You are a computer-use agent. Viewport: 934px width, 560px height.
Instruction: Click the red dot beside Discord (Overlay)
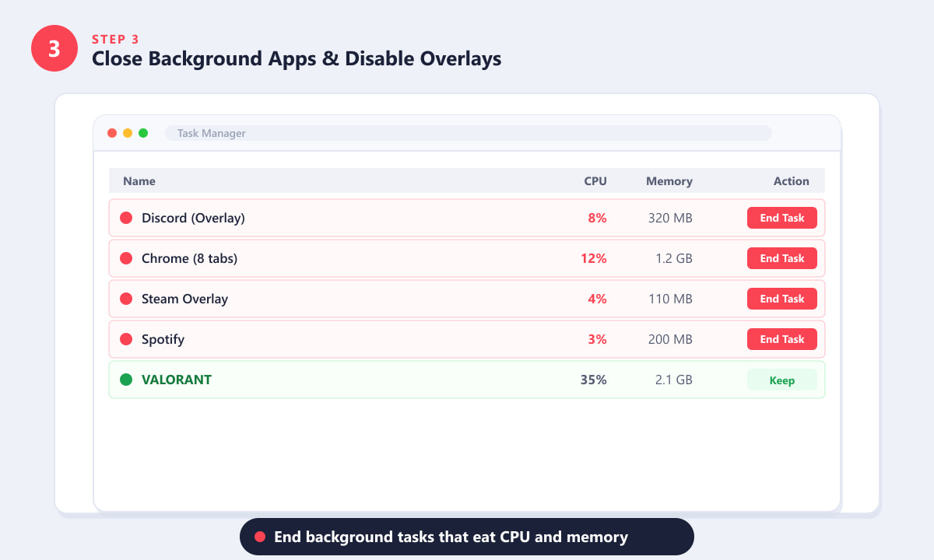[x=126, y=218]
